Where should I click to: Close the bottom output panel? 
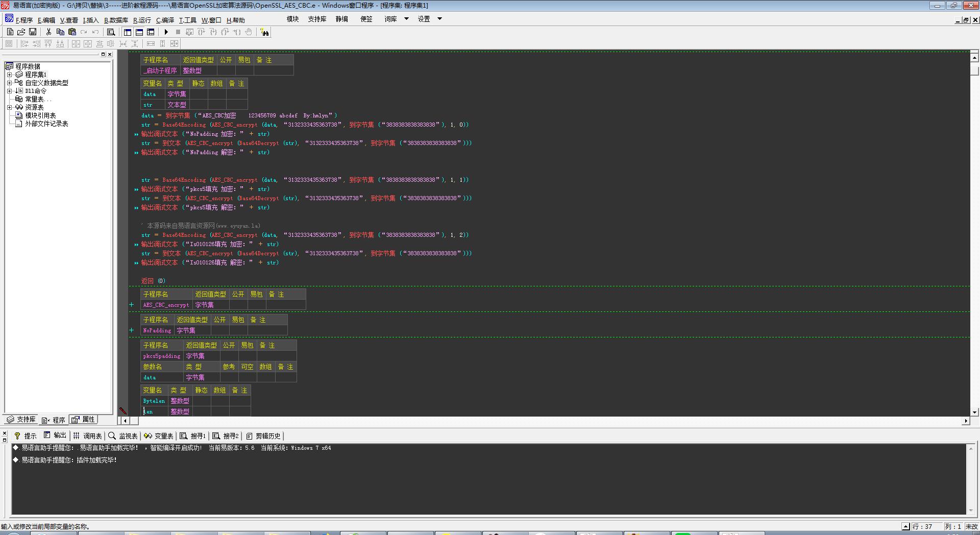coord(5,433)
